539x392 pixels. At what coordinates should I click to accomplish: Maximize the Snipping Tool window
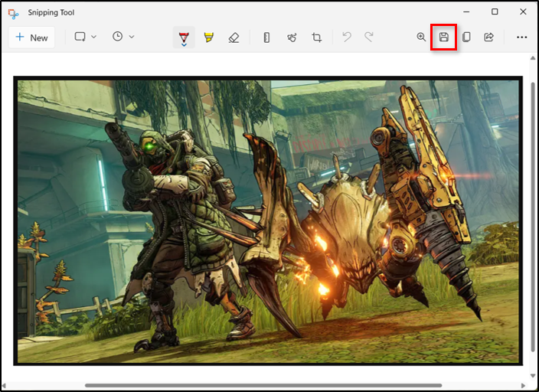495,11
